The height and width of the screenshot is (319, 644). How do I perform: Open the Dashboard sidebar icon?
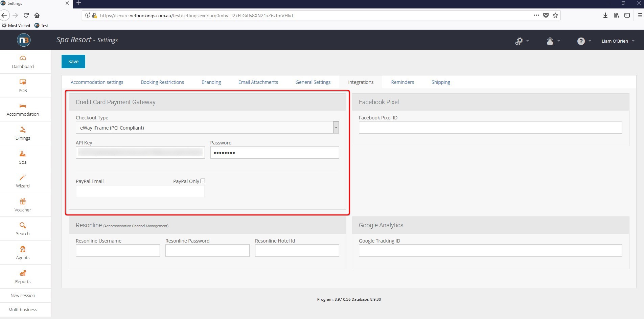click(x=23, y=58)
